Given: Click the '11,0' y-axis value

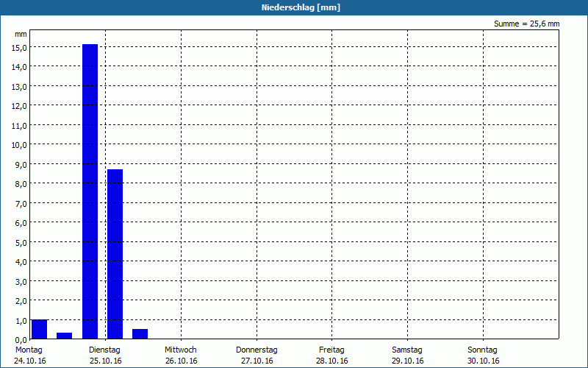Looking at the screenshot, I should pos(19,125).
